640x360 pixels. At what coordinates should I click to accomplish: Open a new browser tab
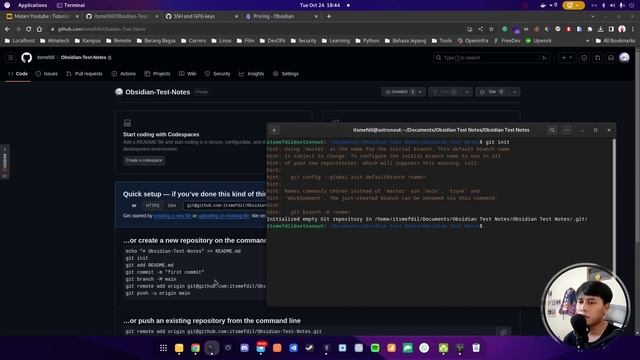pos(329,16)
